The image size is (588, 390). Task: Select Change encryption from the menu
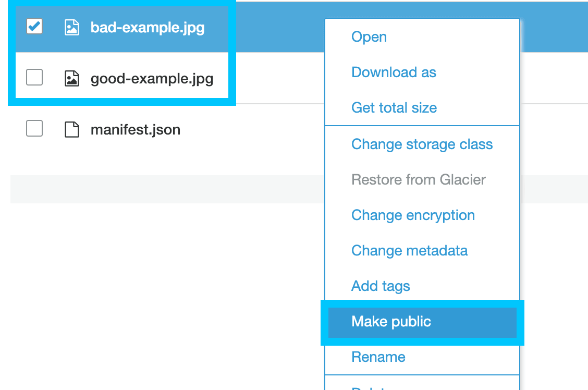(x=413, y=215)
